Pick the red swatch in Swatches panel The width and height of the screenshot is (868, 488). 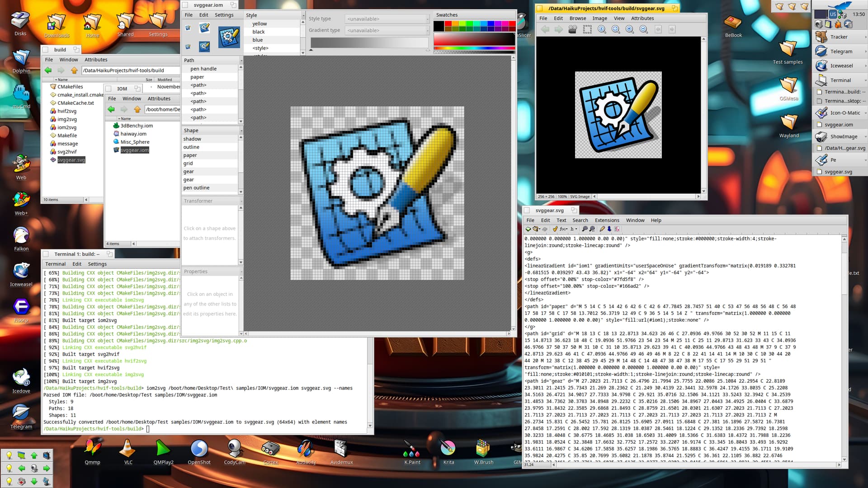[448, 23]
